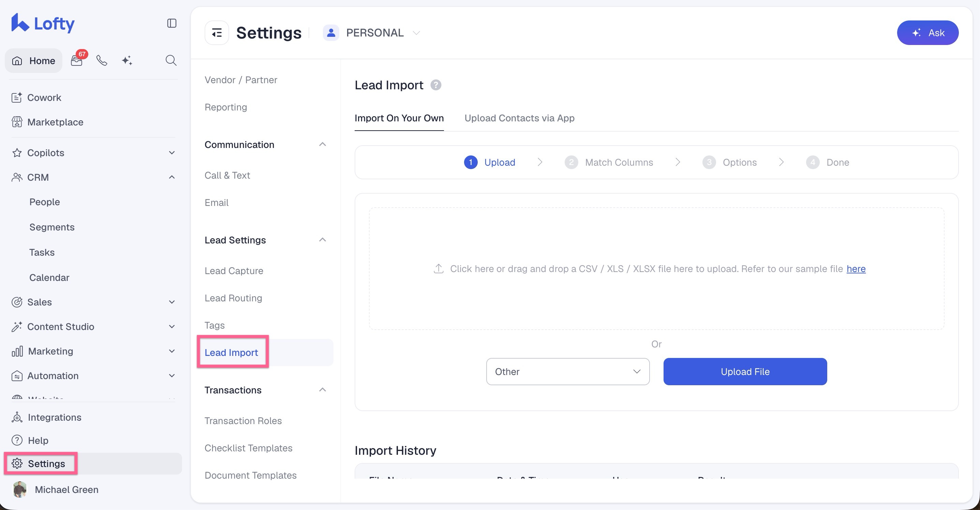
Task: Open the AI sparkle icon in sidebar
Action: [x=127, y=60]
